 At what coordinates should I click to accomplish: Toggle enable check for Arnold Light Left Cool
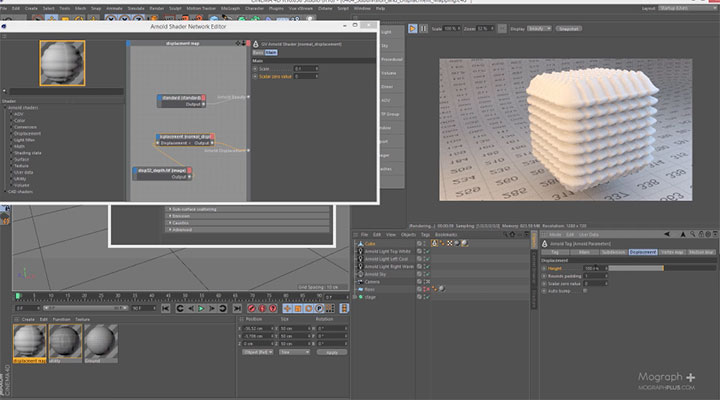tap(427, 259)
